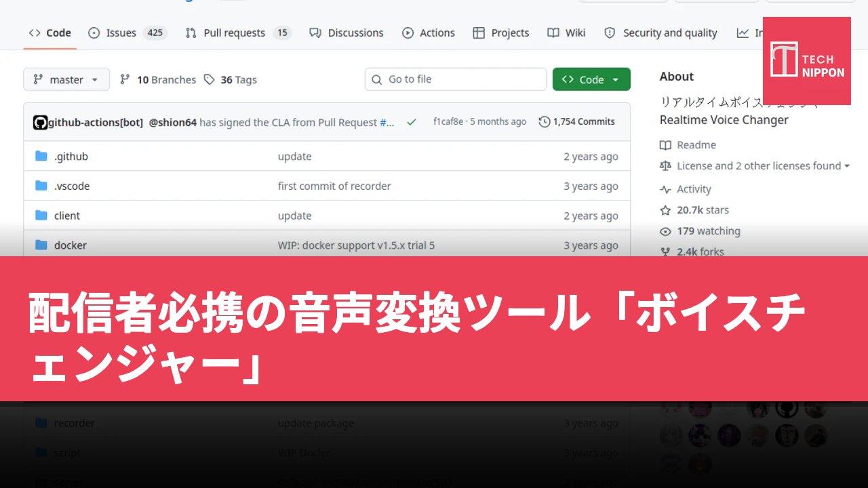Focus the Go to file search field
868x488 pixels.
[456, 79]
